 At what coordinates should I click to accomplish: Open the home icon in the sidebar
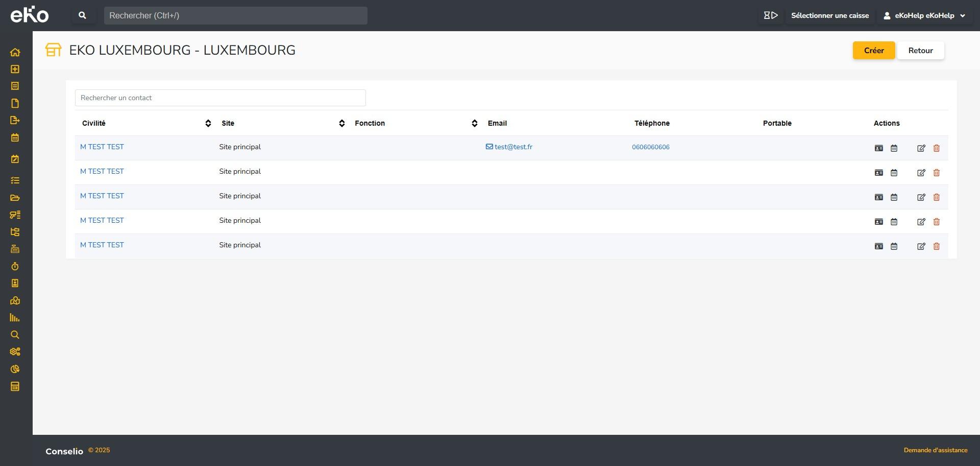pos(15,52)
